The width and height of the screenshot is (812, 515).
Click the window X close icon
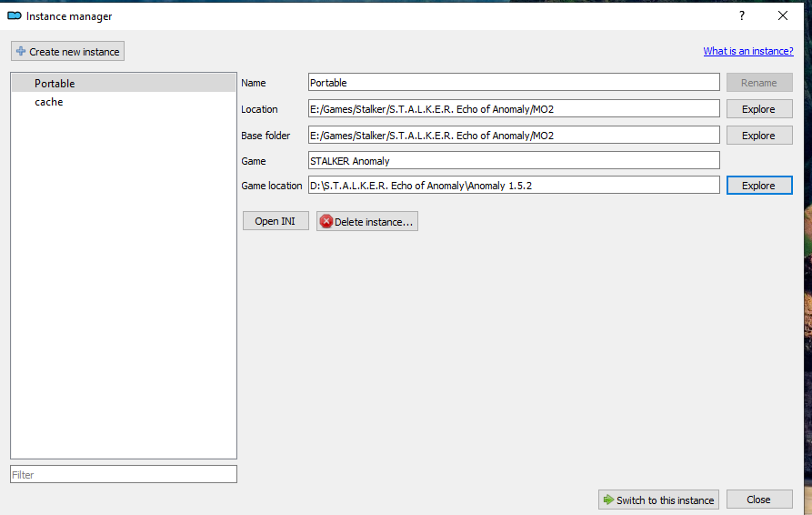tap(783, 16)
